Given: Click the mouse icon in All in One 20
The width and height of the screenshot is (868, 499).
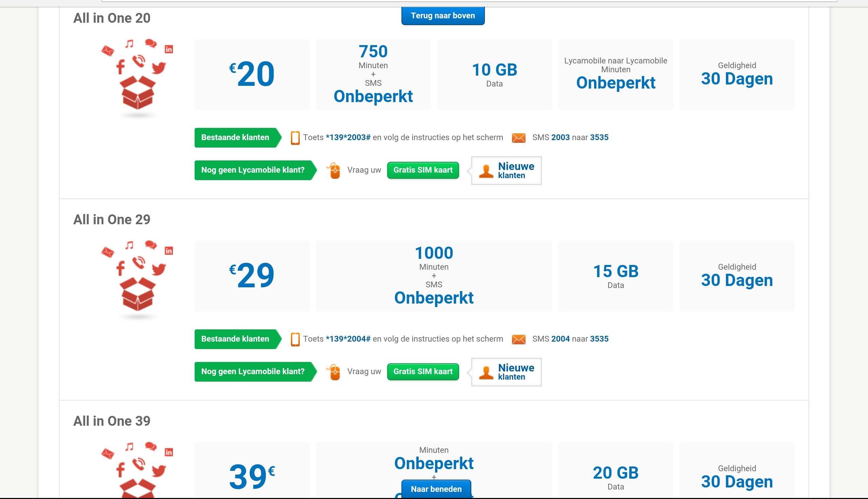Looking at the screenshot, I should [334, 170].
